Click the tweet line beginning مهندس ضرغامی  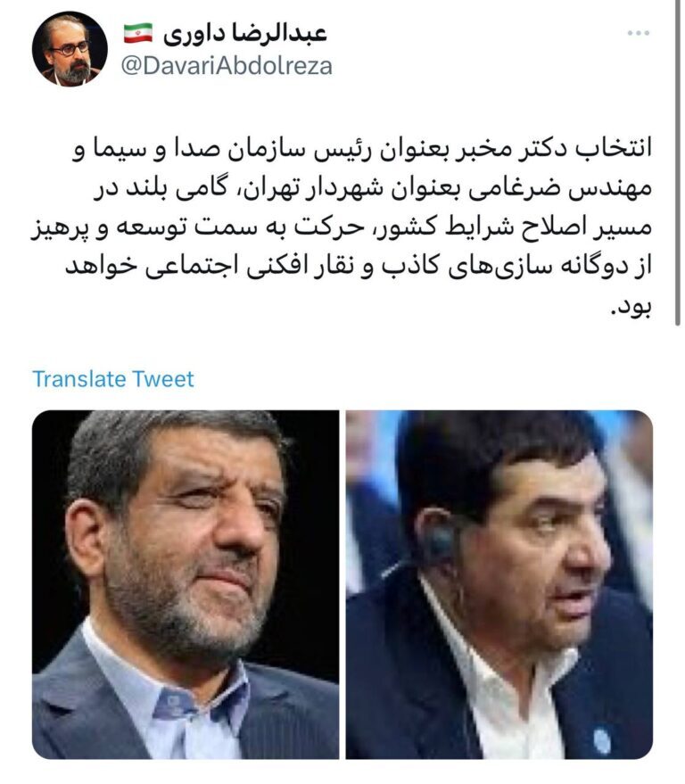[x=373, y=189]
